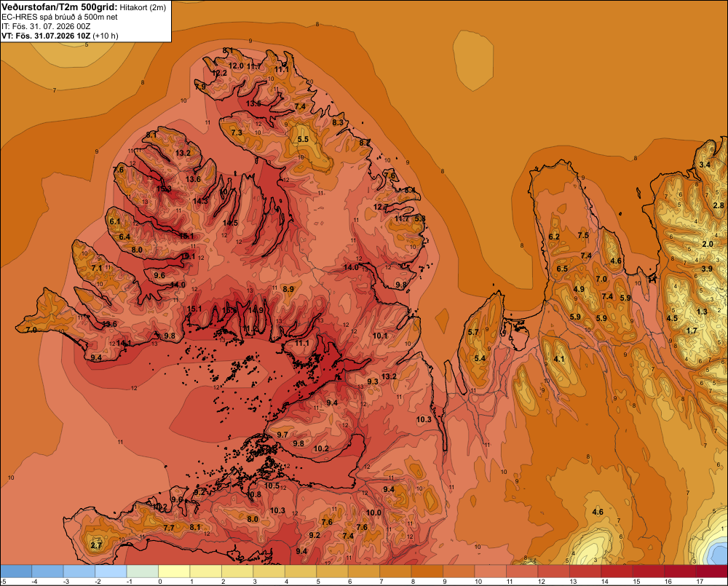Click the 5.5 temperature label on the map
The height and width of the screenshot is (586, 728).
coord(303,139)
